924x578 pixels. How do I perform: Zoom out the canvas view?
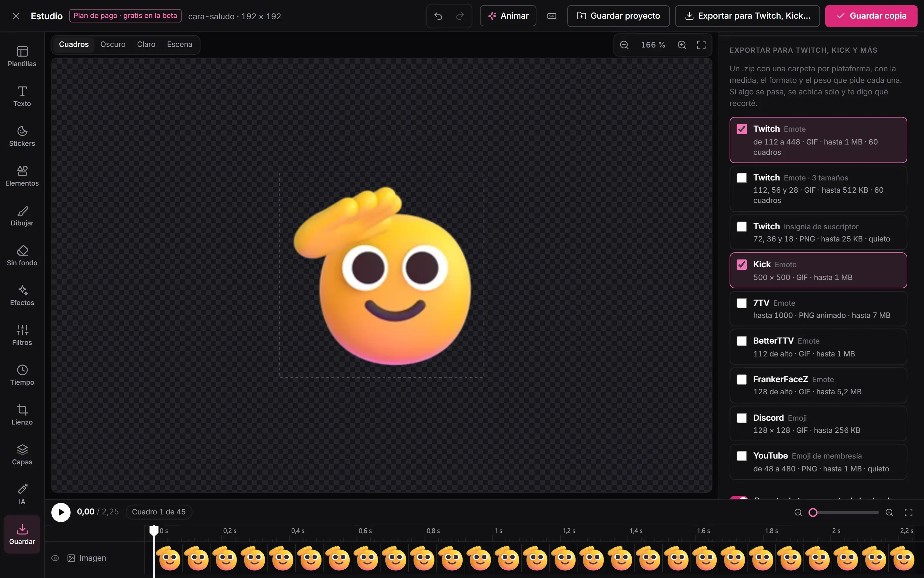(x=624, y=45)
